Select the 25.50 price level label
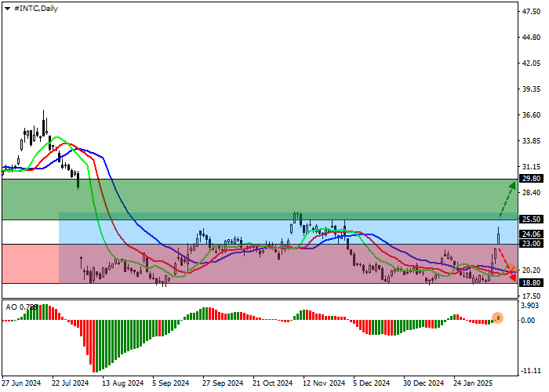The image size is (549, 392). [x=532, y=220]
